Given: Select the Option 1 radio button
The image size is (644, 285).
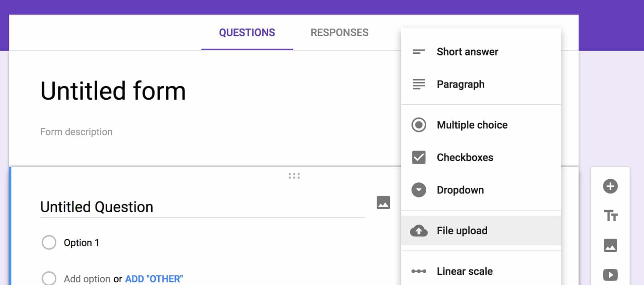Looking at the screenshot, I should 49,242.
